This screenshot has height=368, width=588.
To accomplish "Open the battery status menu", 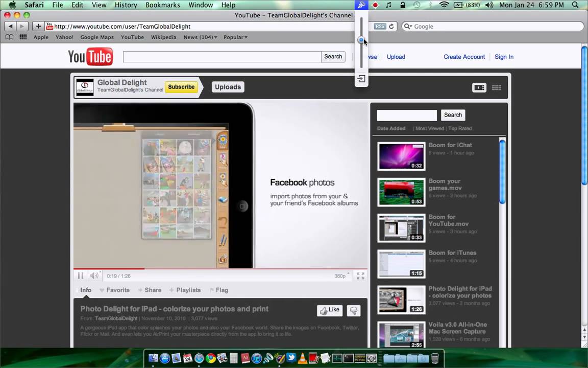I will point(467,5).
